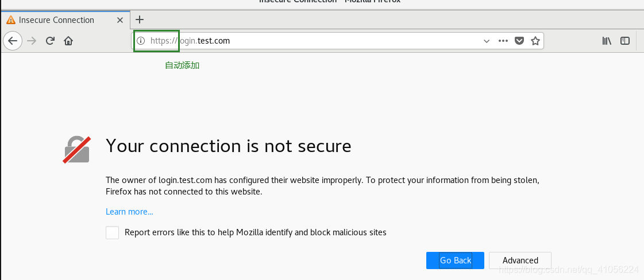Follow the Learn more link
The height and width of the screenshot is (280, 644).
pyautogui.click(x=129, y=212)
